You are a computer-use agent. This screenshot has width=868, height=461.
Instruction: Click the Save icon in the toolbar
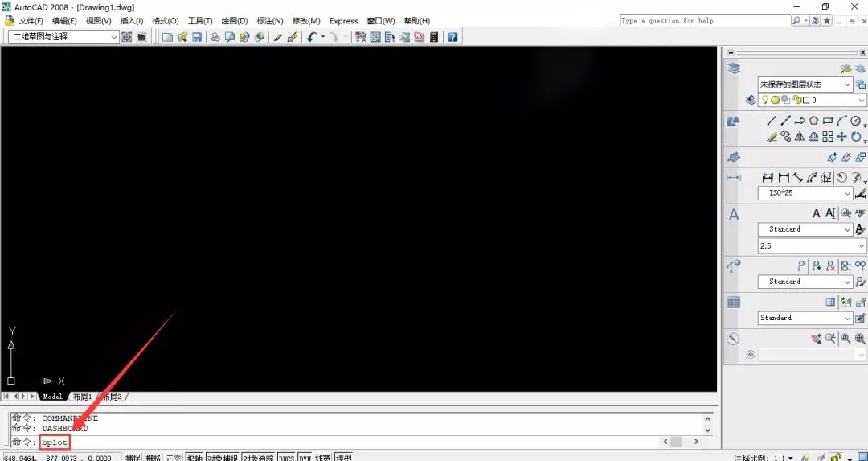click(197, 37)
